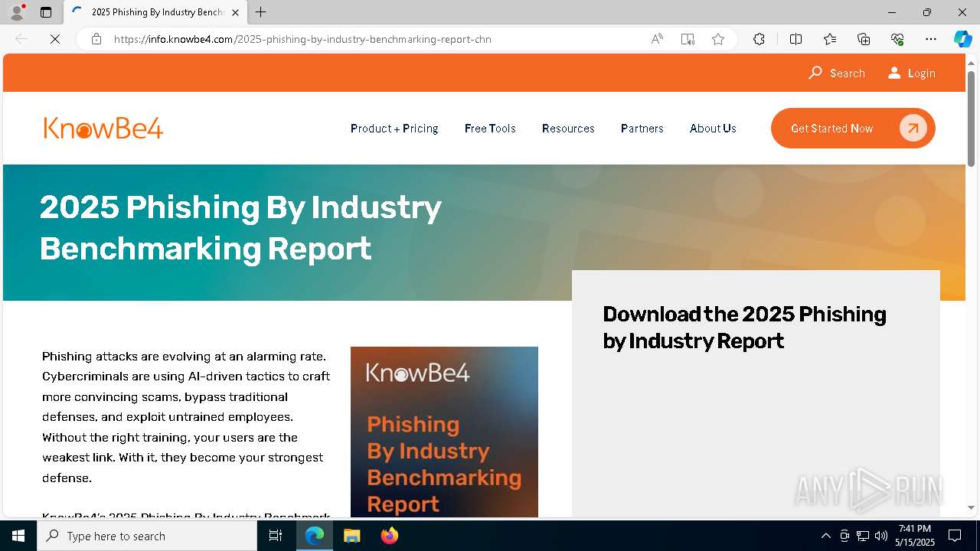This screenshot has width=980, height=551.
Task: Click the taskbar search box
Action: point(147,536)
